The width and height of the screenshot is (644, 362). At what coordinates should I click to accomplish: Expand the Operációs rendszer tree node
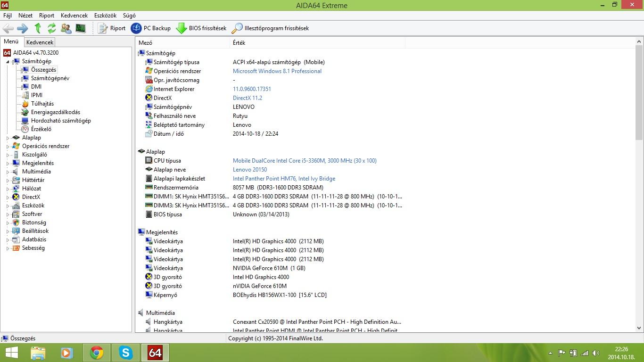click(x=8, y=146)
